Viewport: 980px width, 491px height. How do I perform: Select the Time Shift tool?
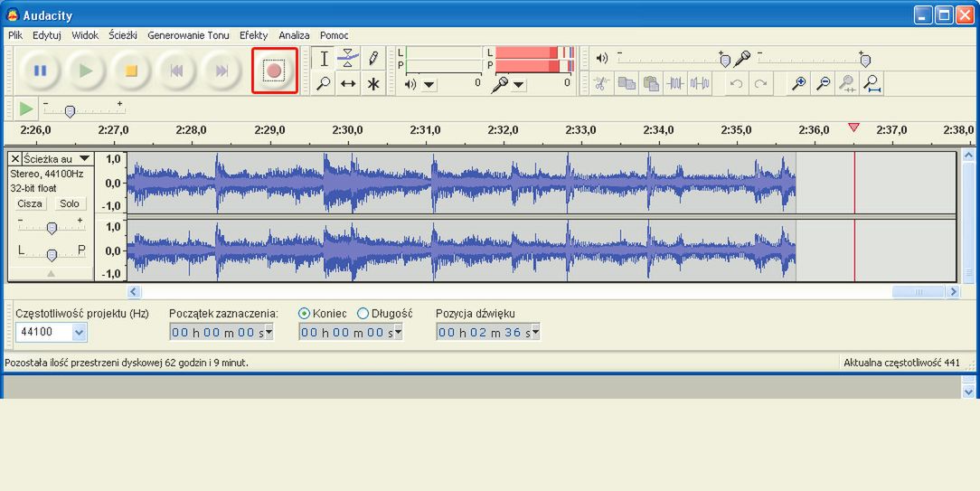(348, 83)
